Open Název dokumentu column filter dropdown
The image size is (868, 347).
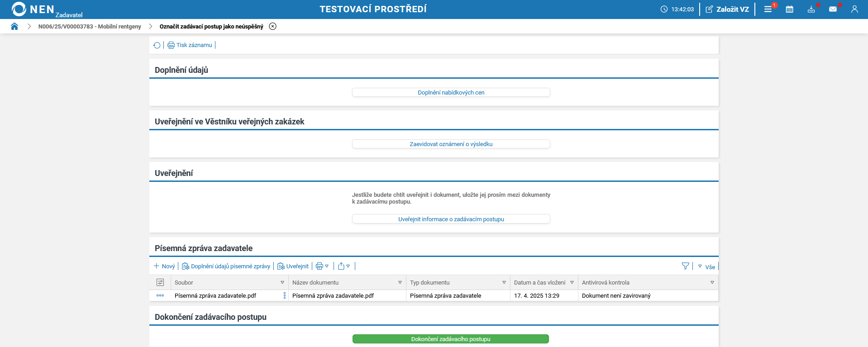click(x=400, y=282)
